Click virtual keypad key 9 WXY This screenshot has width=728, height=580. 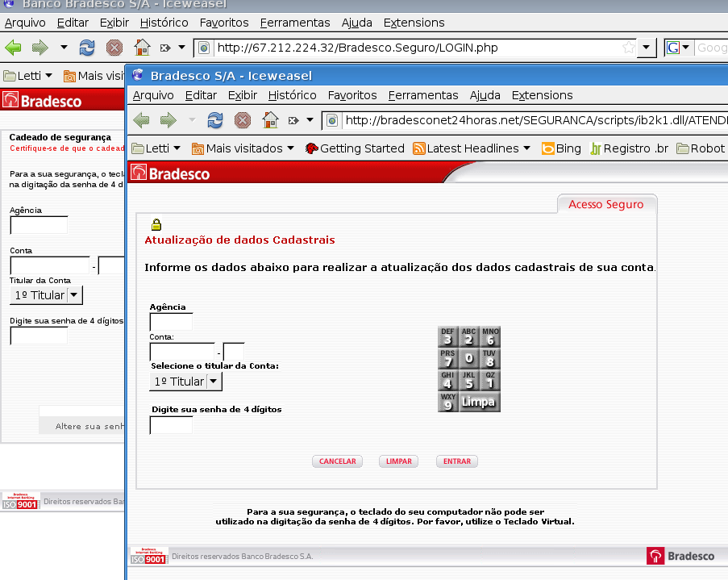pos(447,402)
